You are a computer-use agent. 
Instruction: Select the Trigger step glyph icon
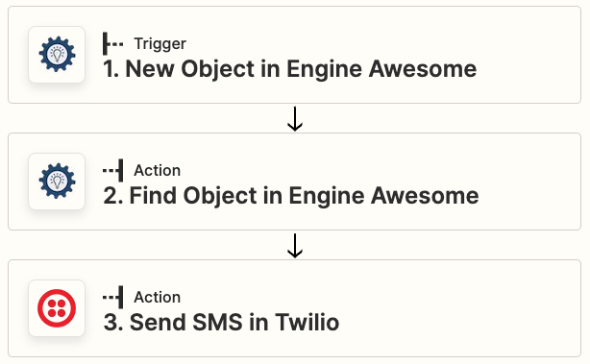tap(112, 43)
